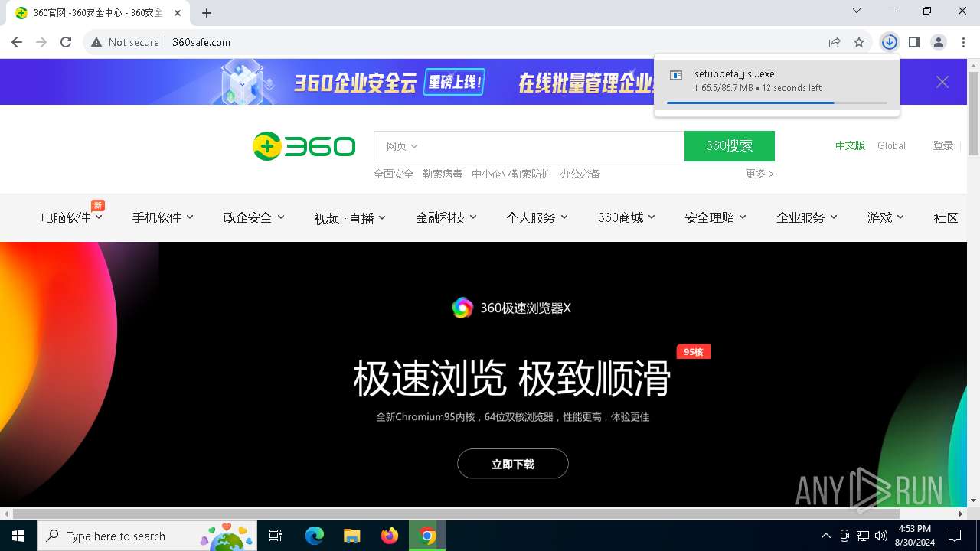Open tab search chevron in title bar
This screenshot has height=551, width=980.
click(857, 11)
